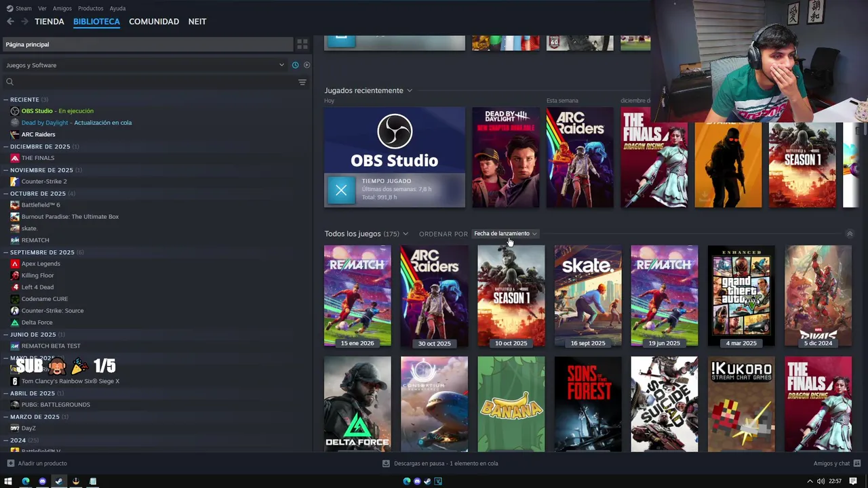Collapse the NOVIEMBRE DE 2025 group

[x=5, y=170]
